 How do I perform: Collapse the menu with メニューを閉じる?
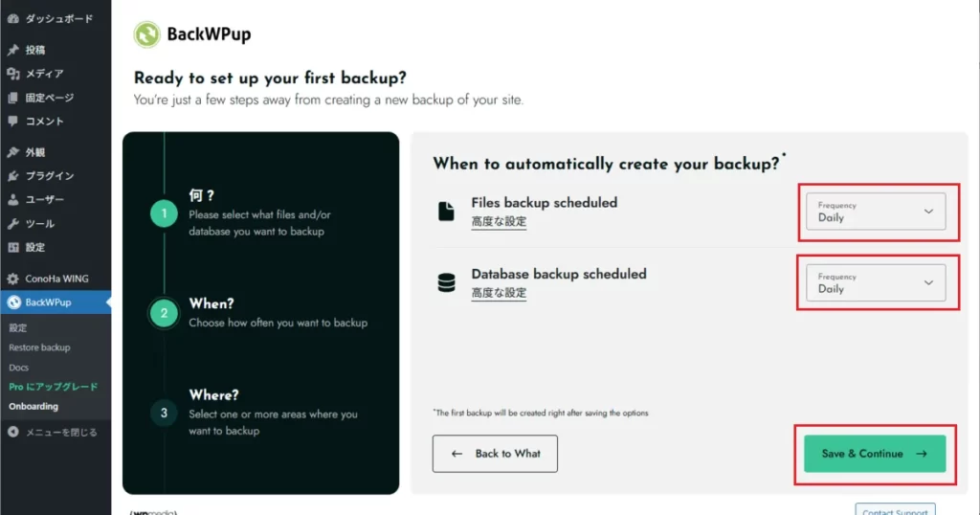click(53, 432)
